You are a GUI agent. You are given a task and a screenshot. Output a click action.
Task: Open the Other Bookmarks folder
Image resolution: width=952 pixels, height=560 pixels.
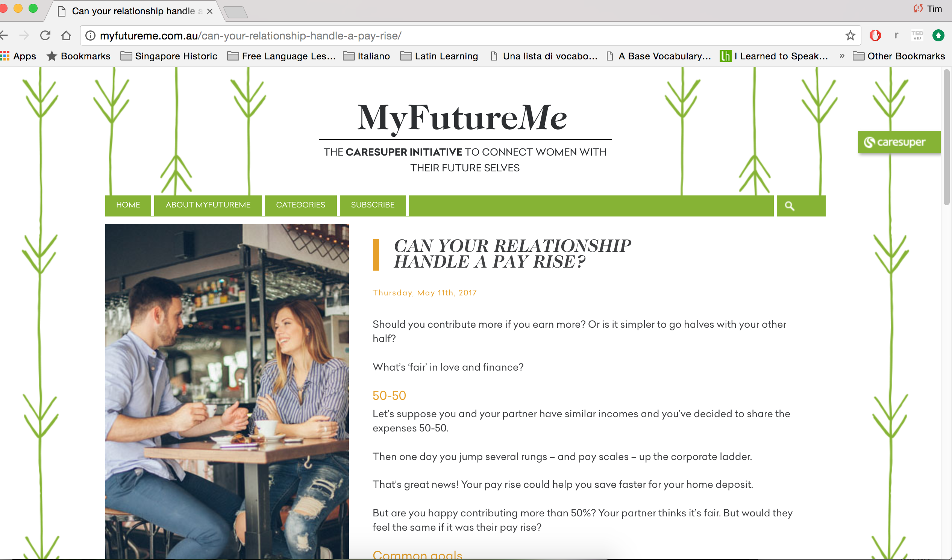click(899, 56)
